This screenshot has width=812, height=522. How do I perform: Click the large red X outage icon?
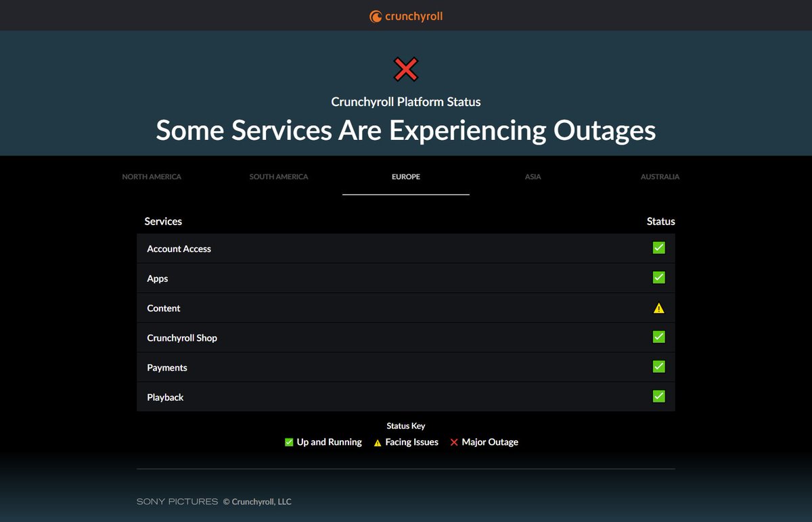[x=406, y=69]
